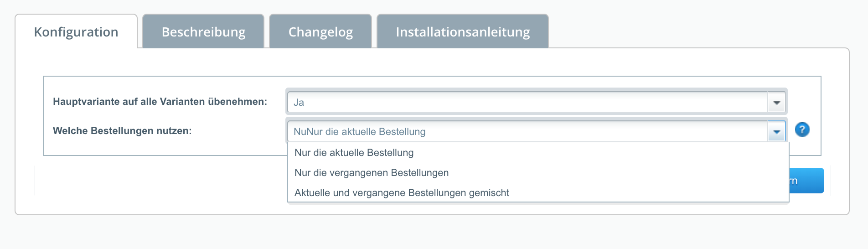View the Changelog tab

[x=320, y=32]
